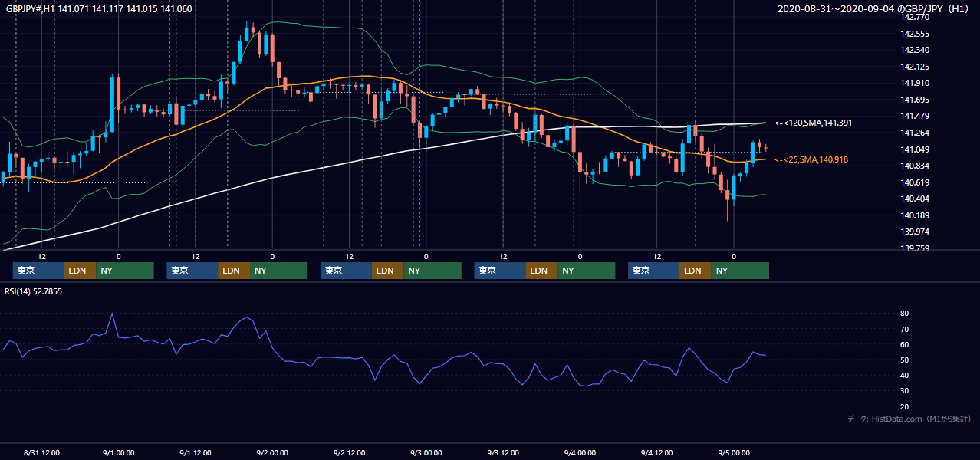Click price axis label 142.340
980x460 pixels.
[916, 50]
